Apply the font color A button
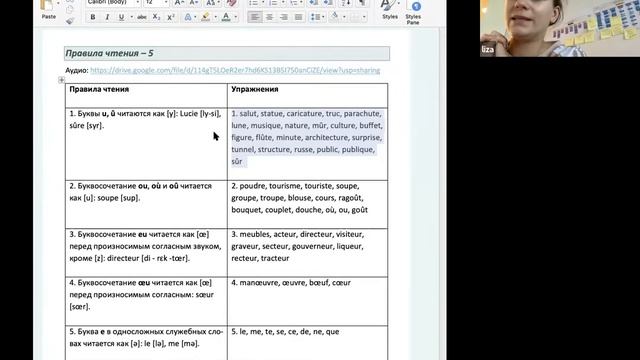The height and width of the screenshot is (360, 640). (x=226, y=17)
